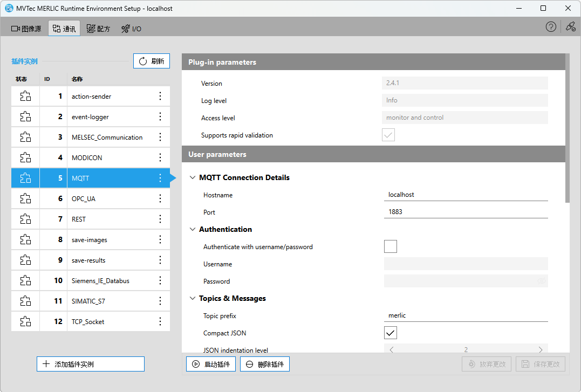Collapse the Authentication section
The height and width of the screenshot is (392, 581).
coord(193,230)
